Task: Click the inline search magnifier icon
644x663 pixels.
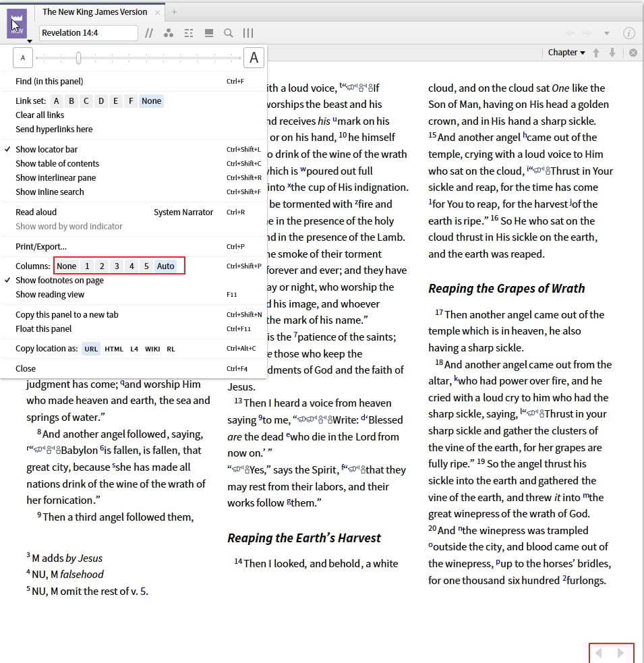Action: coord(229,33)
